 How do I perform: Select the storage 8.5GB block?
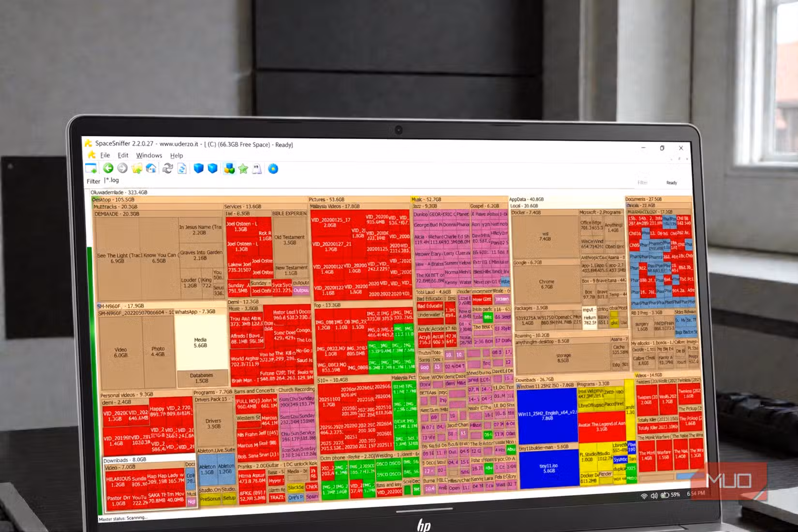[x=563, y=357]
